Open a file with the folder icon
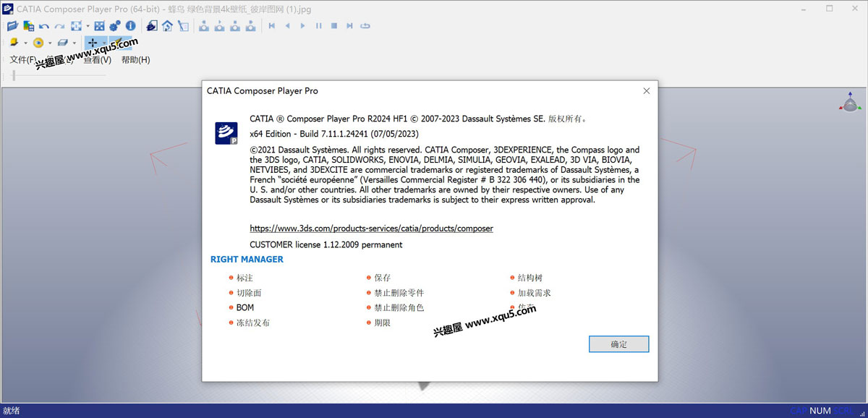The width and height of the screenshot is (868, 418). click(12, 26)
